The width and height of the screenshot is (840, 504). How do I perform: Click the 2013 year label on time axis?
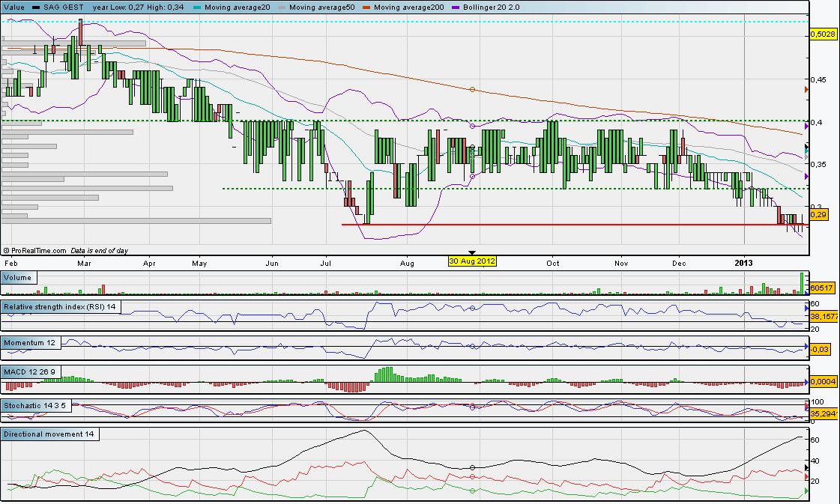(743, 262)
